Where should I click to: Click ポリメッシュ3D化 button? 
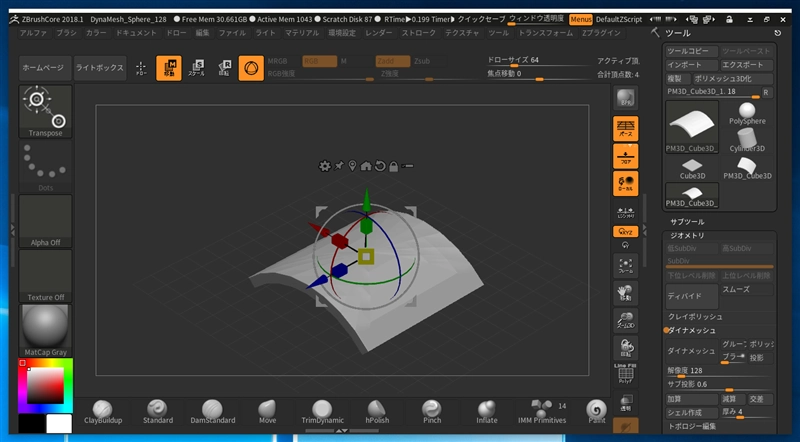(x=733, y=79)
